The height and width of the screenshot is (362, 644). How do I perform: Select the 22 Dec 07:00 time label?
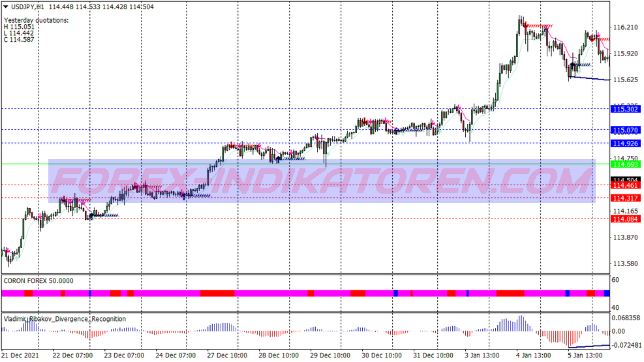pyautogui.click(x=72, y=355)
